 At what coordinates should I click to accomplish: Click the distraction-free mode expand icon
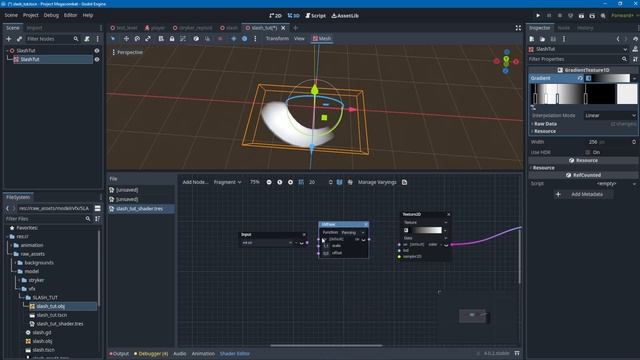(x=518, y=28)
